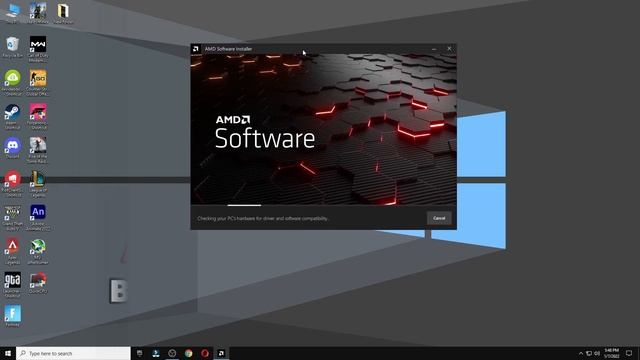Show hidden system tray icons
This screenshot has height=360, width=640.
coord(581,353)
